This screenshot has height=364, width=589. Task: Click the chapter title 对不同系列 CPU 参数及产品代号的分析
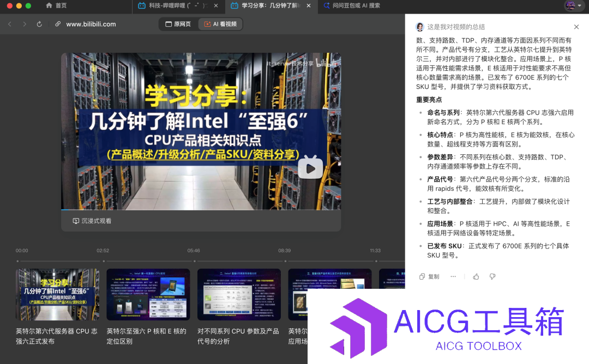[238, 336]
